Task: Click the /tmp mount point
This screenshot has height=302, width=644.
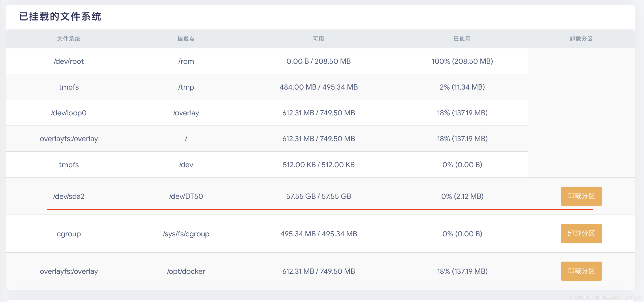Action: [186, 87]
